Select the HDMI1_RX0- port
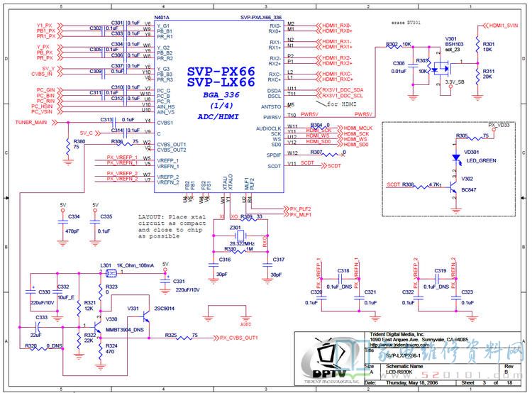 (x=336, y=26)
